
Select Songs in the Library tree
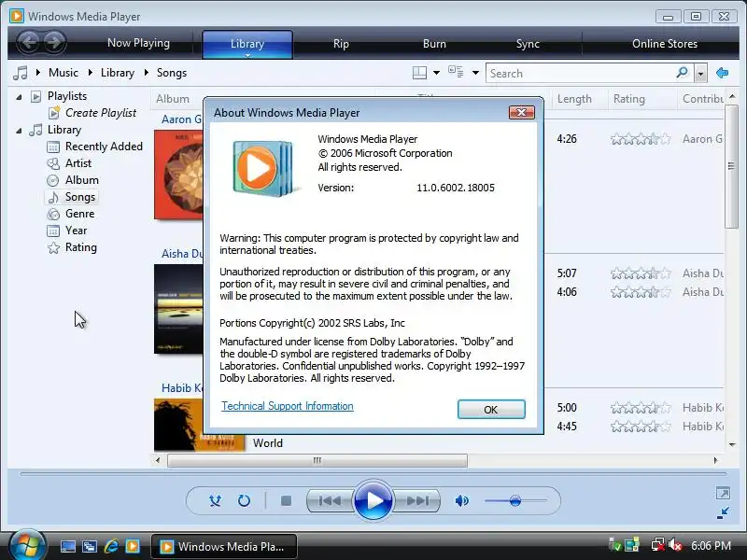pos(80,197)
